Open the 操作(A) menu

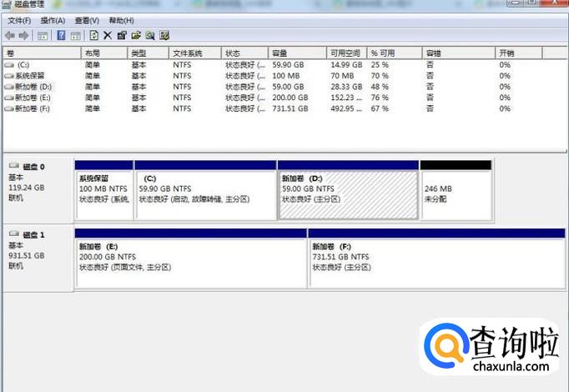[x=53, y=21]
